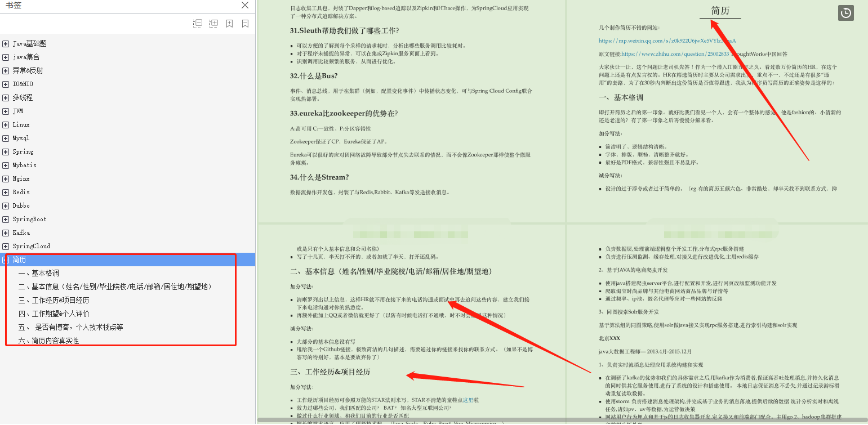Open the mp.weixin.qq.com link
Image resolution: width=868 pixels, height=425 pixels.
point(667,41)
